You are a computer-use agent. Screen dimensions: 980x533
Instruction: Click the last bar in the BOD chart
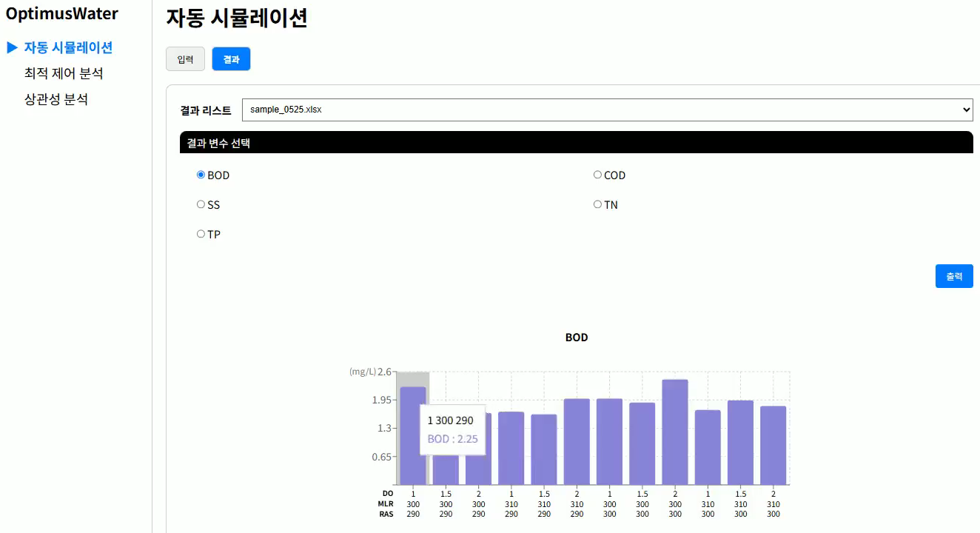coord(773,446)
